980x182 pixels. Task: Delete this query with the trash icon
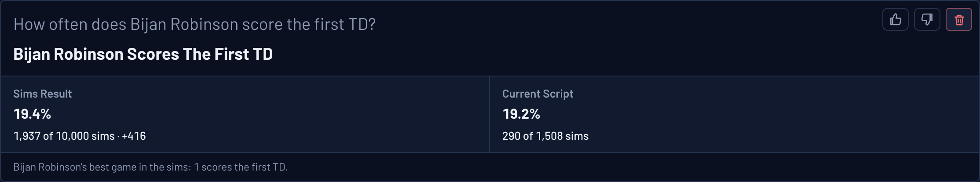click(959, 19)
